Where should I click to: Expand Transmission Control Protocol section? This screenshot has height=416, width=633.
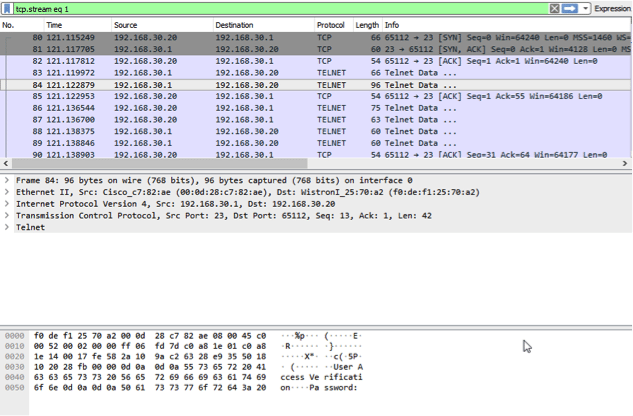click(x=8, y=215)
